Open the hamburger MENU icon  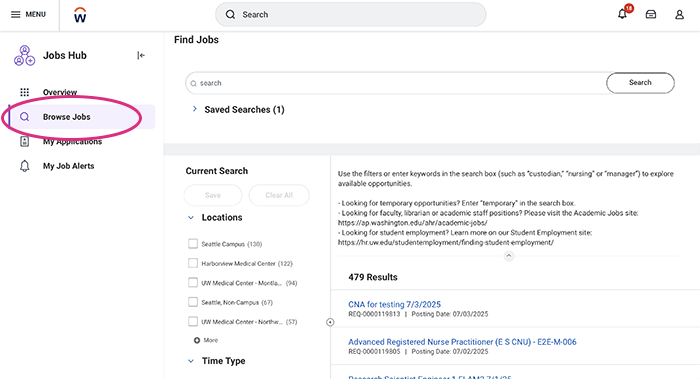[x=16, y=14]
